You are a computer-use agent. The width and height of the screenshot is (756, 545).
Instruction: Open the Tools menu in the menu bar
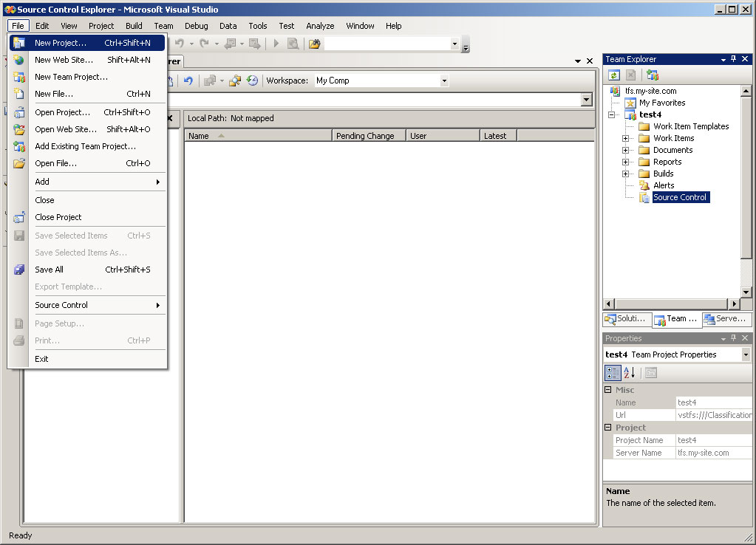[257, 26]
